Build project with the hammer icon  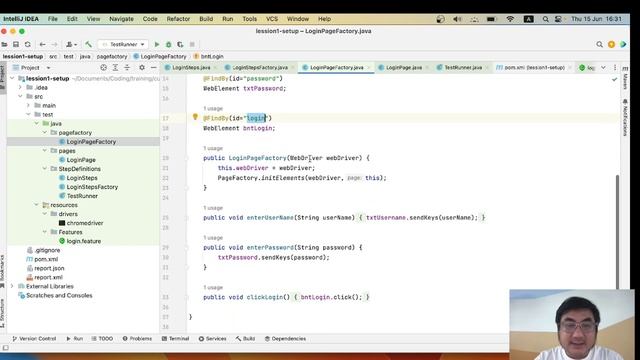(89, 44)
